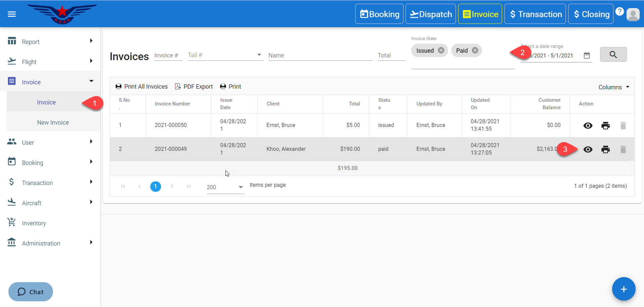View invoice 2021-000050 with eye icon
This screenshot has width=644, height=307.
588,126
